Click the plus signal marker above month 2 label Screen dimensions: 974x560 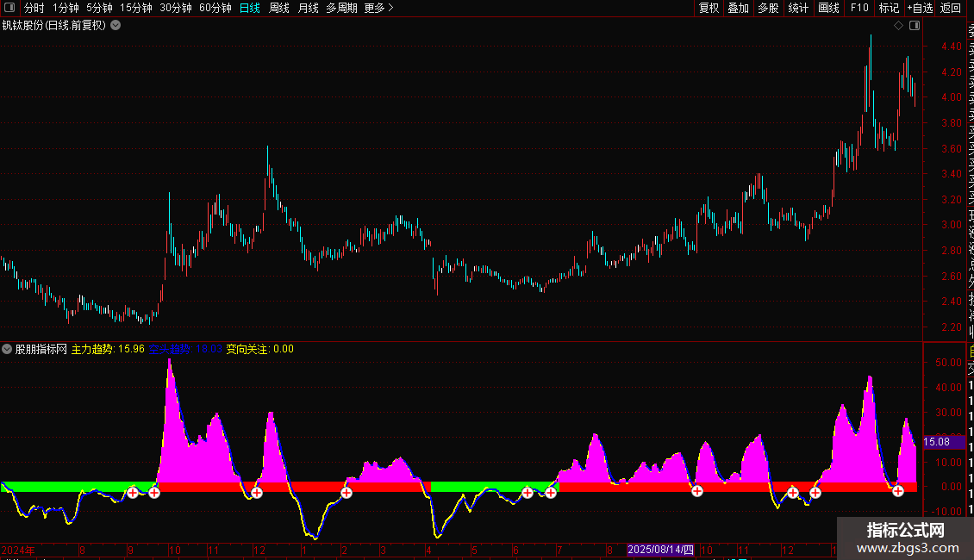[x=347, y=493]
